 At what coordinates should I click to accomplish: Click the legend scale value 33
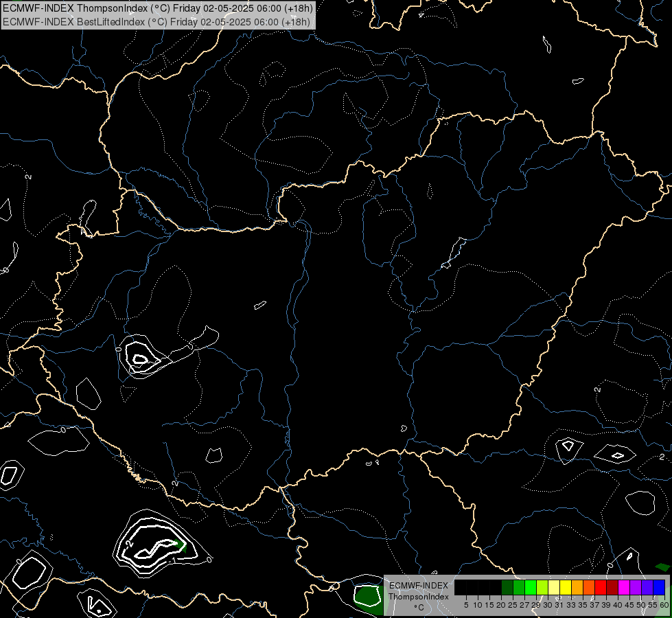coord(571,605)
